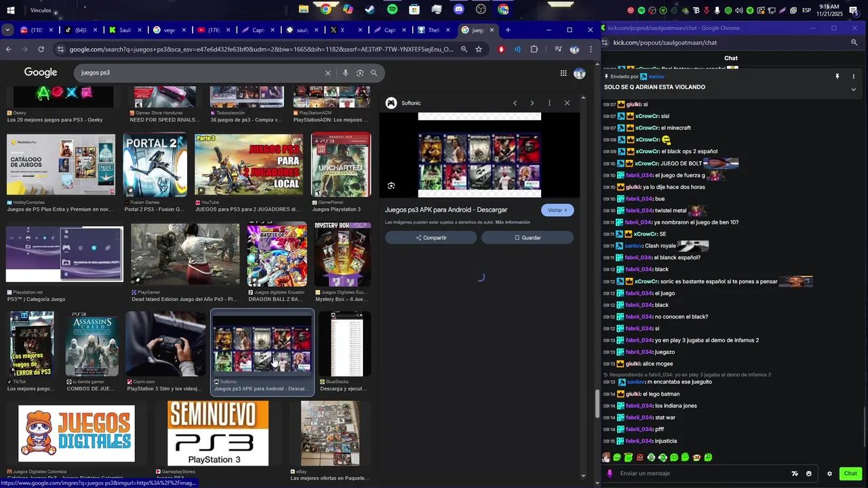Bookmark this page with the star icon
Viewport: 868px width, 488px height.
click(x=479, y=49)
